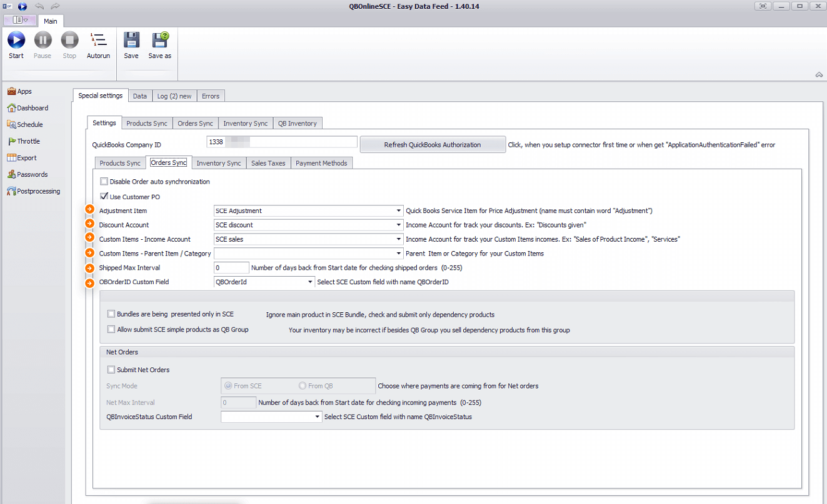This screenshot has height=504, width=827.
Task: Open the Autorun list option
Action: [98, 46]
